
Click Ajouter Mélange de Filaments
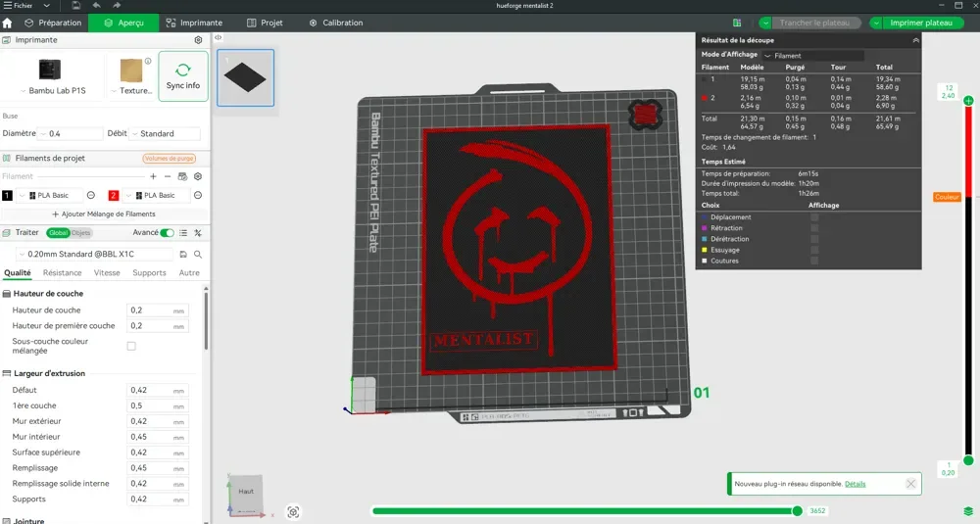[x=104, y=214]
